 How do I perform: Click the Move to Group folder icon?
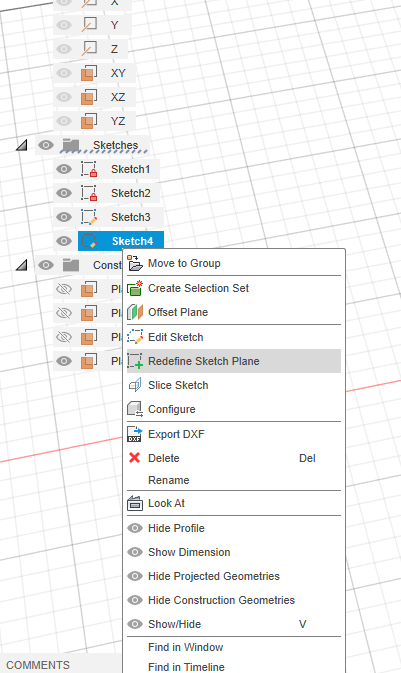point(135,263)
